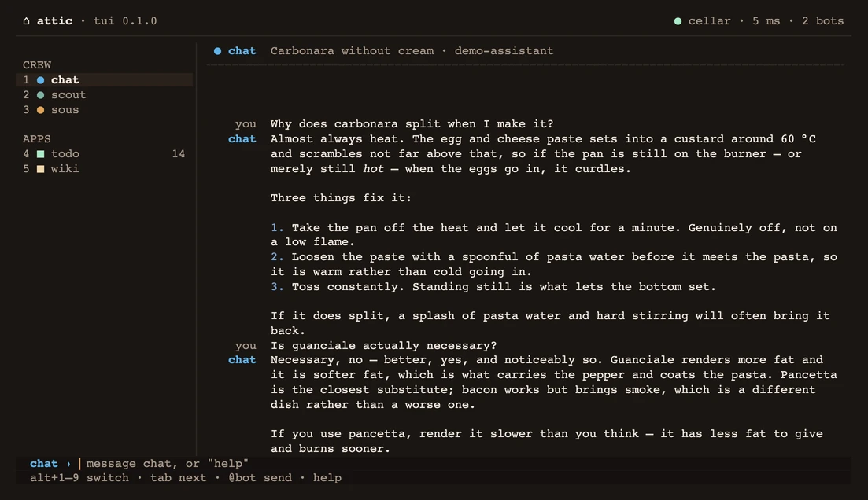The height and width of the screenshot is (500, 868).
Task: Click the line starting "If you use pancetta"
Action: 546,434
